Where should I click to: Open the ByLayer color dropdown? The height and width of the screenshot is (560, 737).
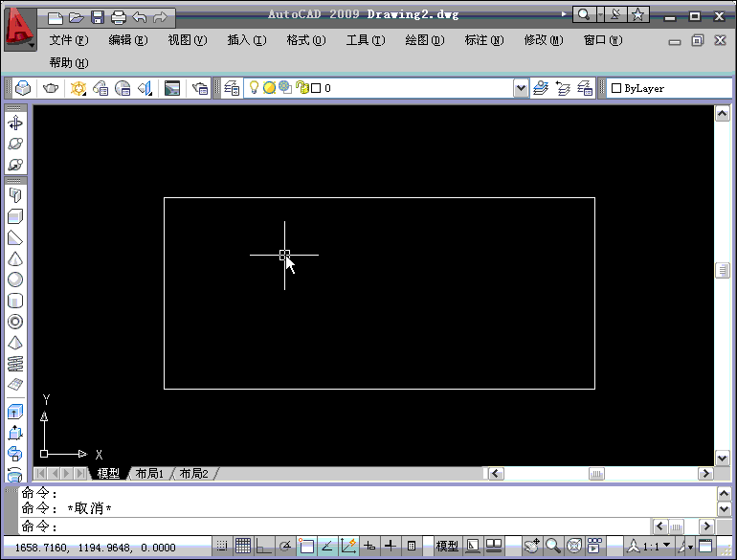pyautogui.click(x=669, y=88)
